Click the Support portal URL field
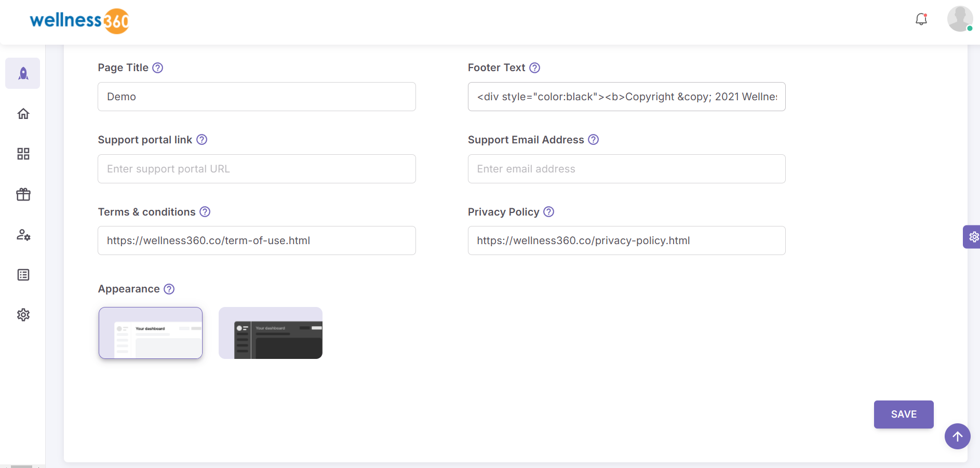Viewport: 980px width, 468px height. [257, 169]
